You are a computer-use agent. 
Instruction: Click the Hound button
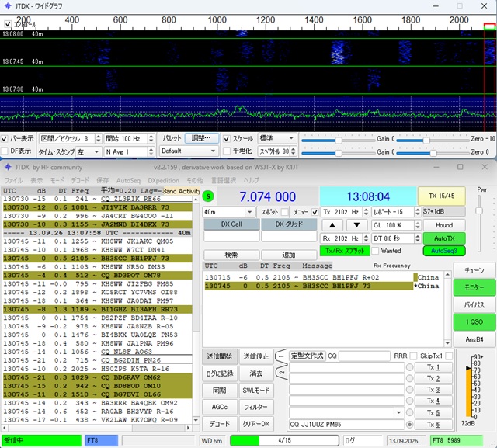pyautogui.click(x=444, y=225)
